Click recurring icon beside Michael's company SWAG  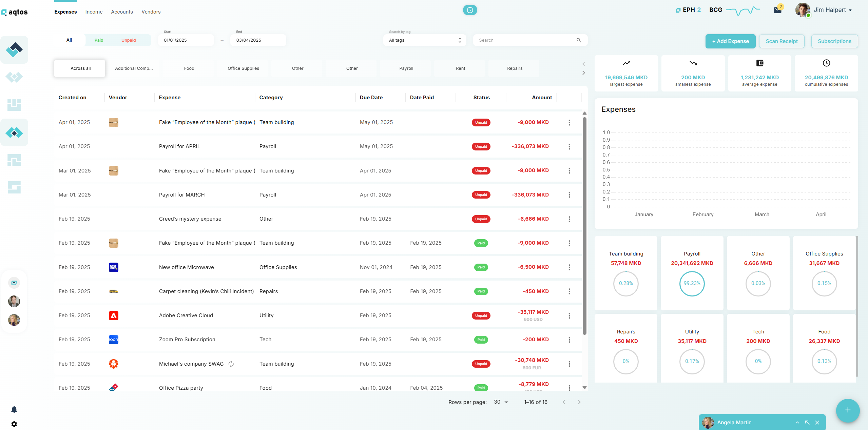click(231, 364)
